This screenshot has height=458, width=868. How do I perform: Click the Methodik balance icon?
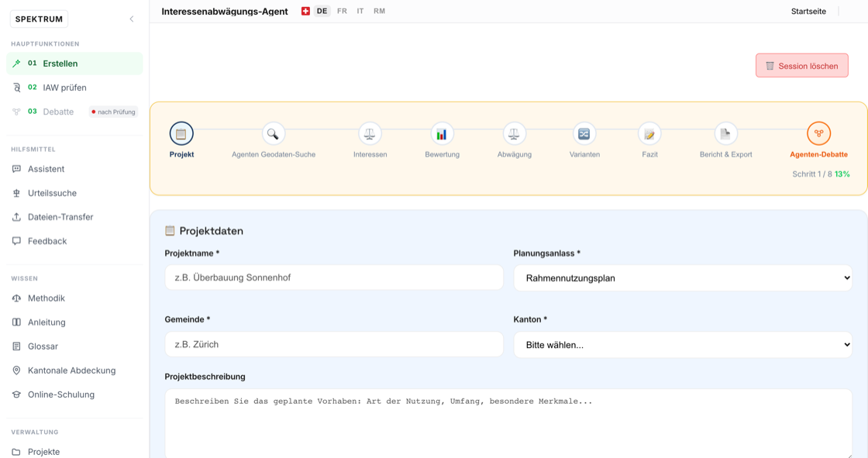16,298
